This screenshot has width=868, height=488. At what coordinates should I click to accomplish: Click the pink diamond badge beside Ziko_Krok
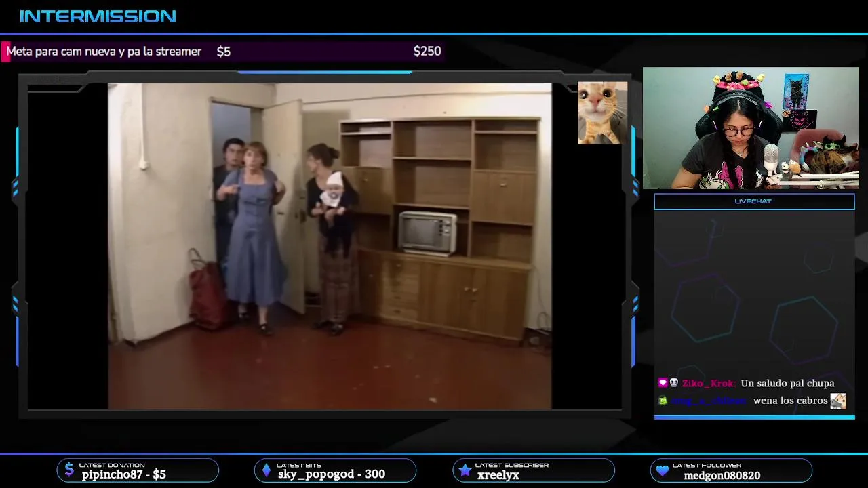pyautogui.click(x=663, y=383)
